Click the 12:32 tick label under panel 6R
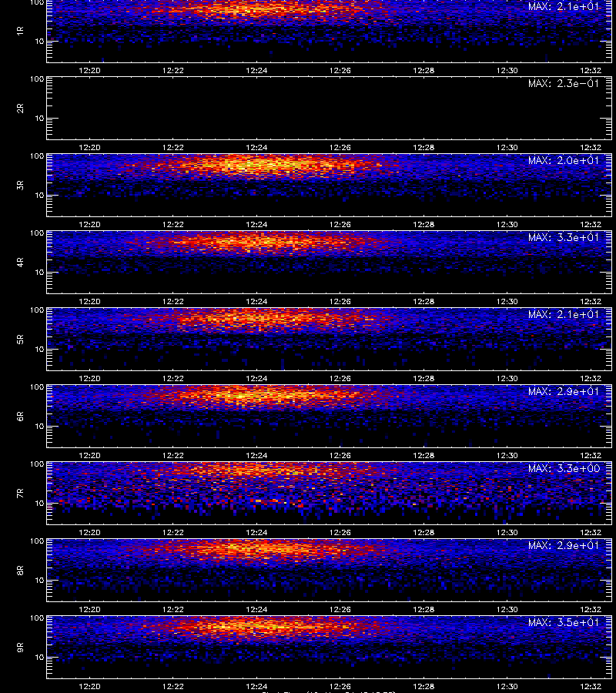 pyautogui.click(x=591, y=456)
